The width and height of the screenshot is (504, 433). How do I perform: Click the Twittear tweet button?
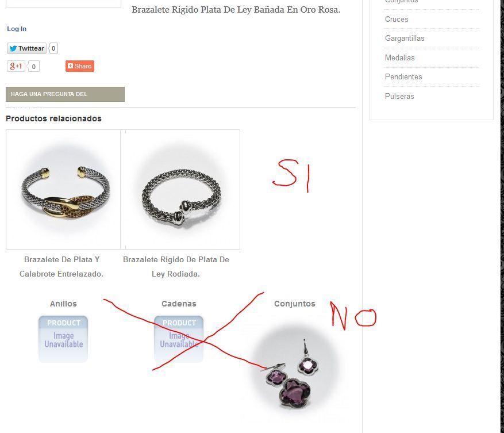click(26, 48)
